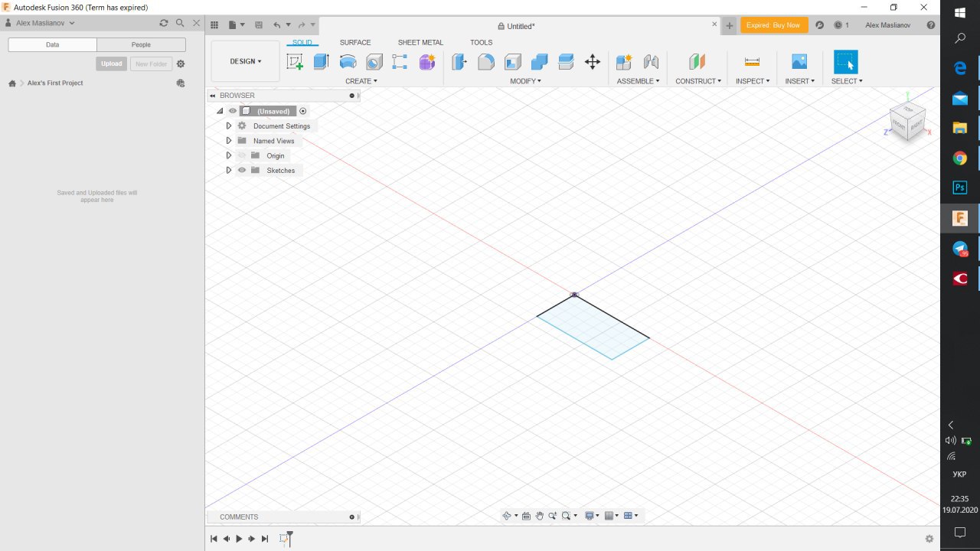Switch to the People tab
Screen dimensions: 980x551
142,44
